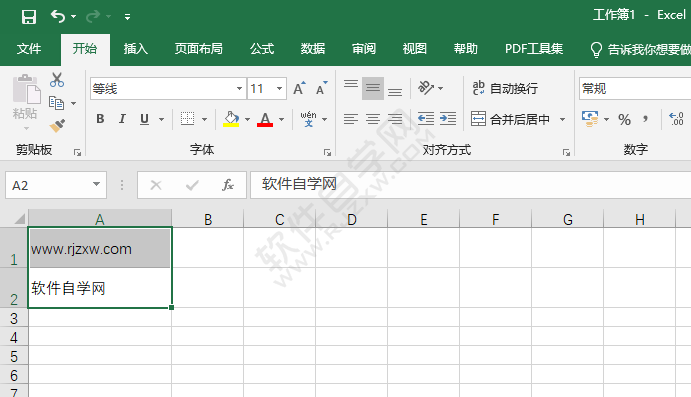
Task: Switch to the 插入 ribbon tab
Action: (x=135, y=48)
